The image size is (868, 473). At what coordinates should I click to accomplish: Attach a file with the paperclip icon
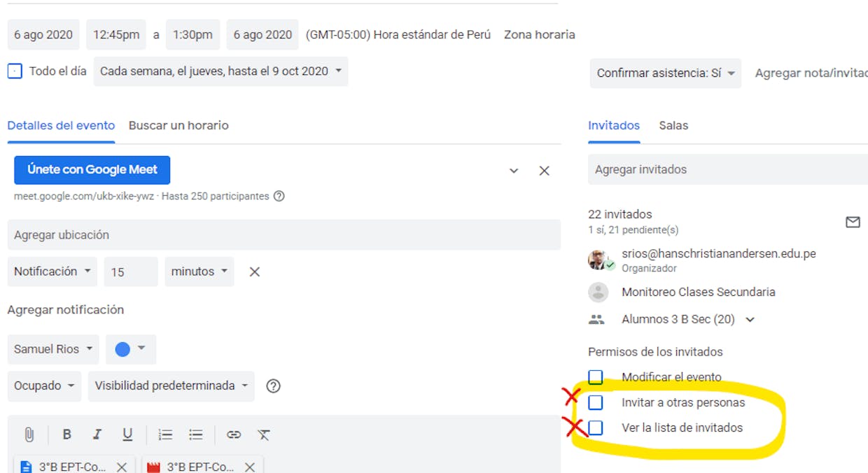29,435
